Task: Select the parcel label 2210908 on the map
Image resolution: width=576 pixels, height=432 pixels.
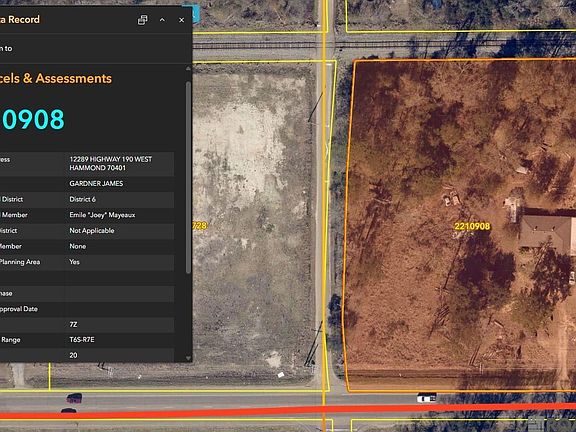Action: tap(472, 226)
